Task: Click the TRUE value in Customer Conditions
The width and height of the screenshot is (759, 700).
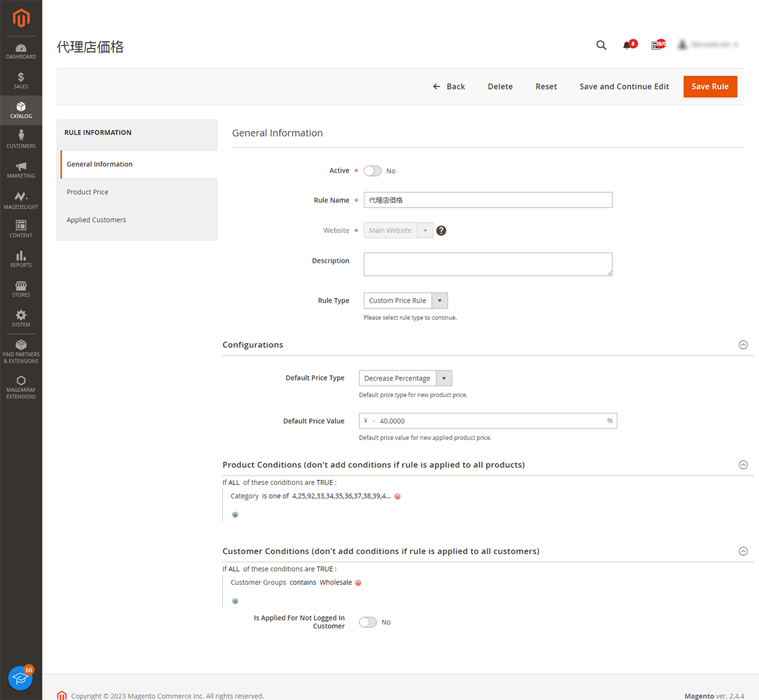Action: click(324, 569)
